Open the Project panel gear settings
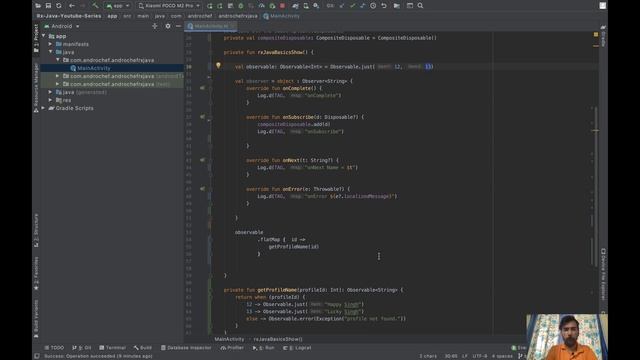Viewport: 640px width, 360px height. pyautogui.click(x=168, y=26)
